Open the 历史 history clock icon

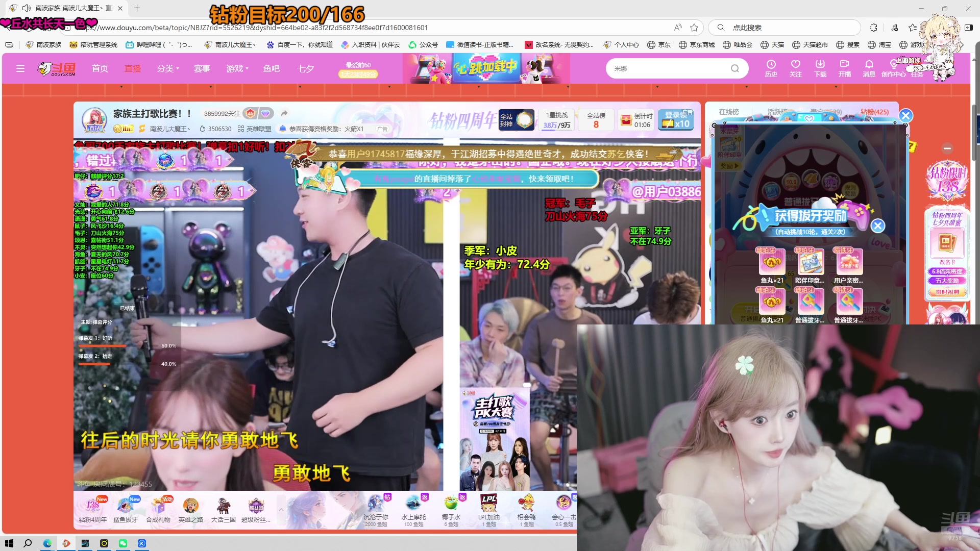771,68
